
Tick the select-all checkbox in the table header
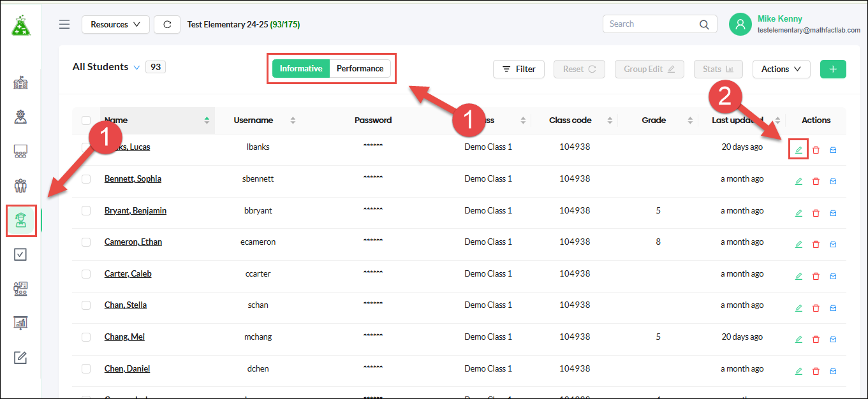coord(86,120)
